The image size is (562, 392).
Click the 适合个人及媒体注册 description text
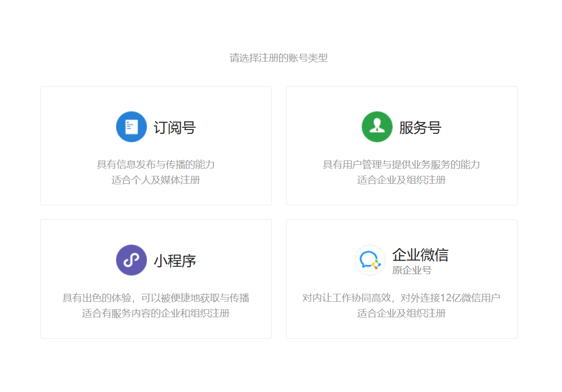tap(155, 180)
